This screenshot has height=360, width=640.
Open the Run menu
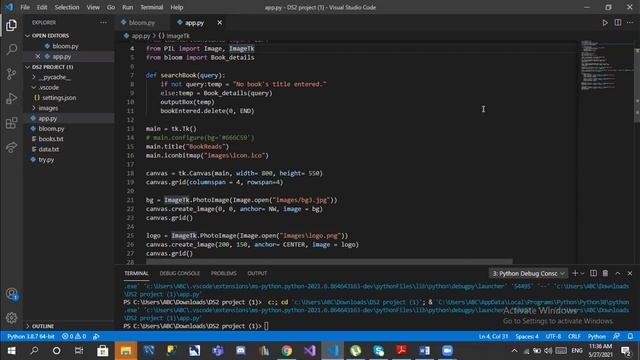tap(128, 7)
